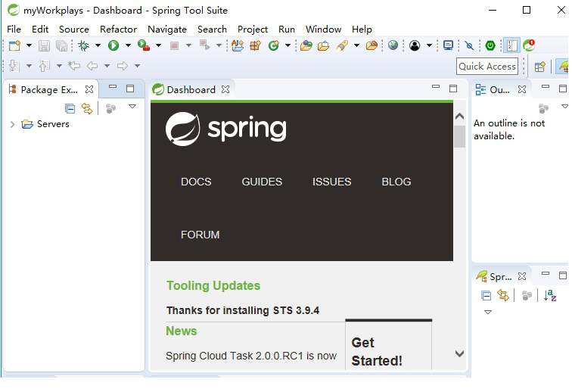Open the Debug dropdown arrow
The width and height of the screenshot is (572, 392).
98,45
